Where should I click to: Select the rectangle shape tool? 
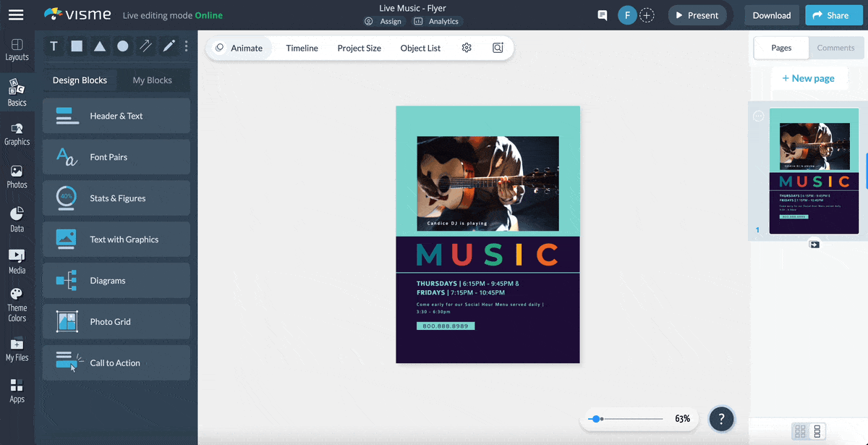(x=77, y=46)
